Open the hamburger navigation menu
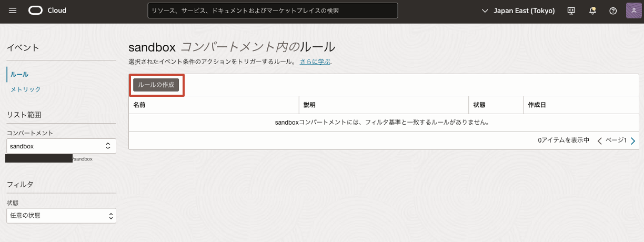 (13, 11)
